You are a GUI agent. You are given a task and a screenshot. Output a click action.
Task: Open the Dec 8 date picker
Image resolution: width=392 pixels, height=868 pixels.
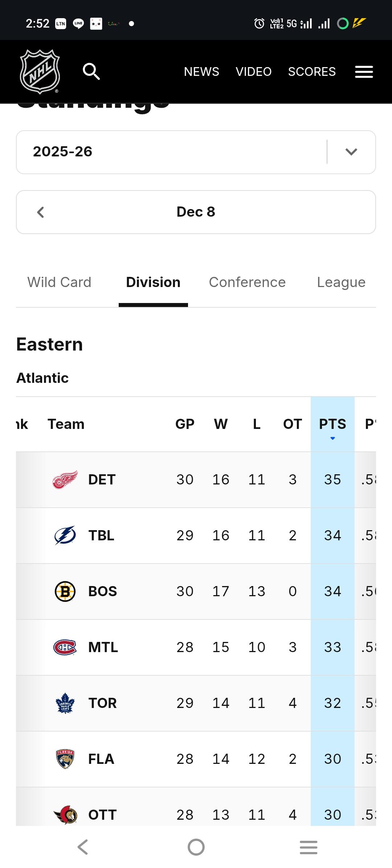[x=196, y=212]
